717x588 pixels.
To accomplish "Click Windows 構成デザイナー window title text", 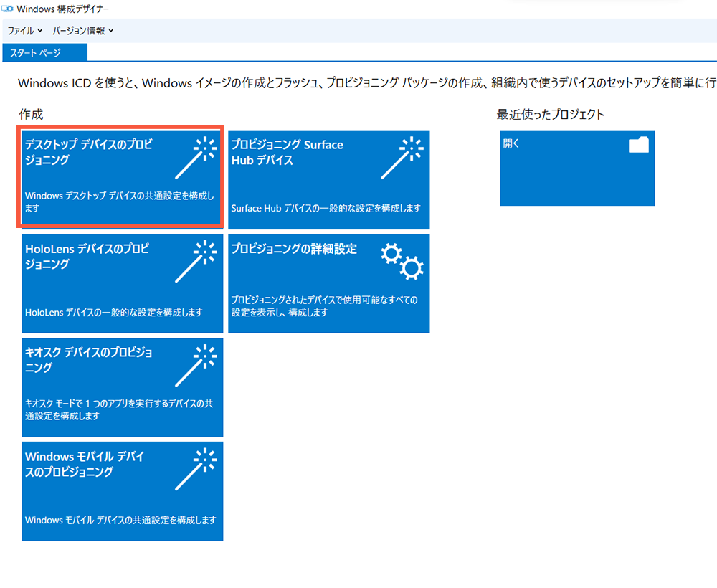I will coord(62,9).
